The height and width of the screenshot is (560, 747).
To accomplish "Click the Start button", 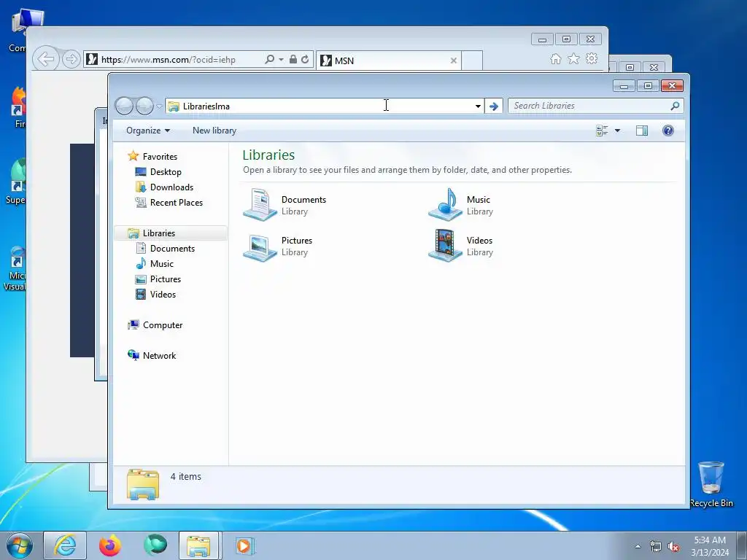I will (x=20, y=545).
